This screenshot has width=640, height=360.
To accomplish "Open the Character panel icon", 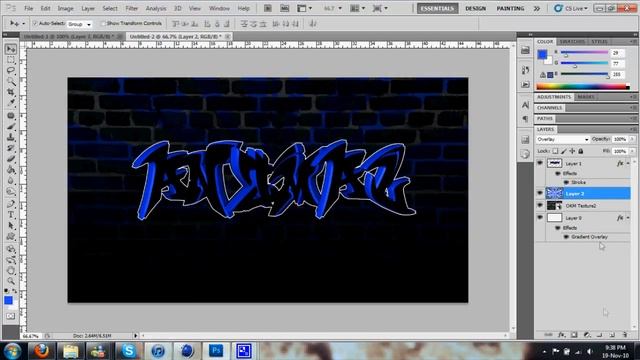I will (525, 105).
